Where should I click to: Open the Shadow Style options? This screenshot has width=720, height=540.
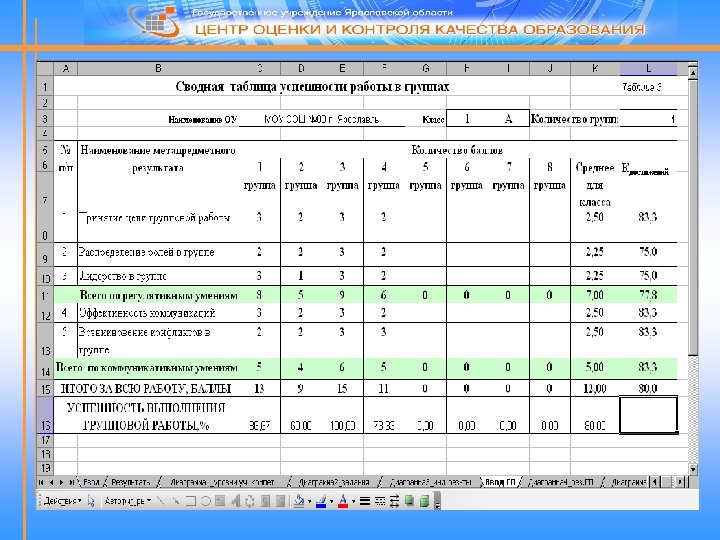[409, 501]
